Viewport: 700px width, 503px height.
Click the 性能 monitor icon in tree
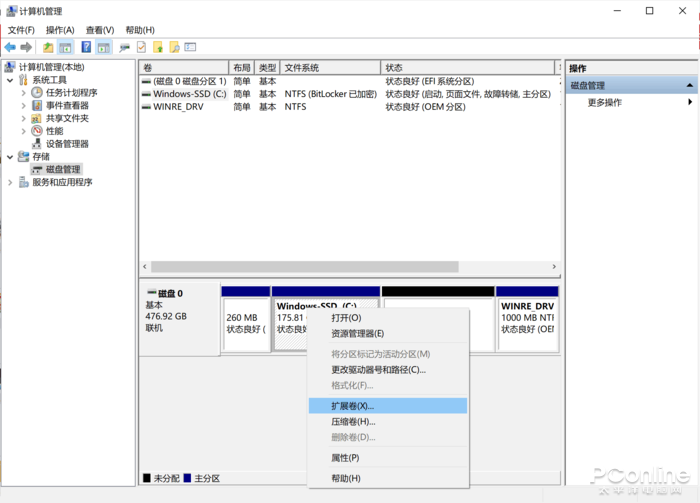37,131
